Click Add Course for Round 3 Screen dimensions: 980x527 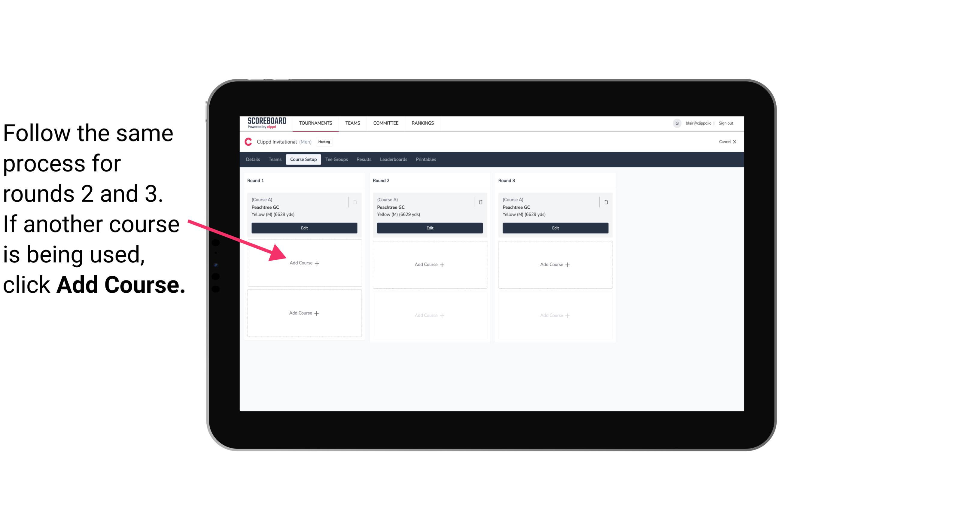tap(555, 264)
